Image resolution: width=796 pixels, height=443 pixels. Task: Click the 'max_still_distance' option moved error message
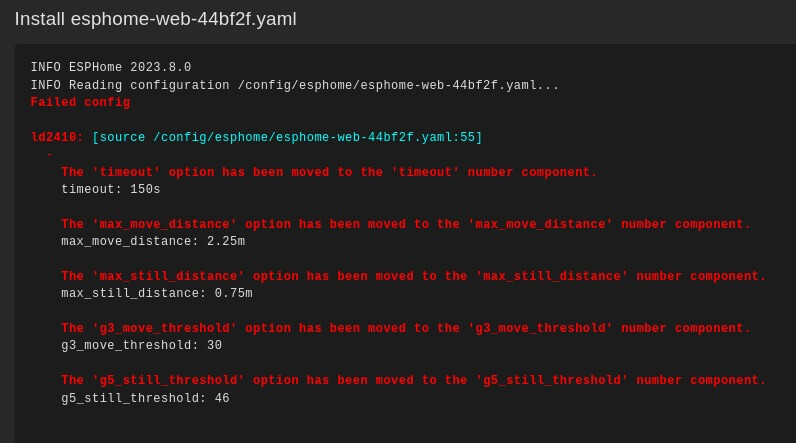point(413,277)
